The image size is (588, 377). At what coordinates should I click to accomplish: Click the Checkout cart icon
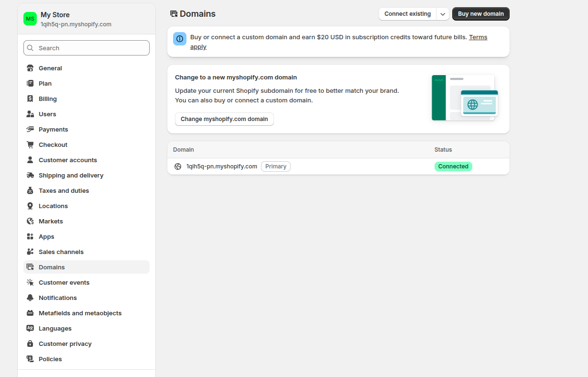(30, 144)
